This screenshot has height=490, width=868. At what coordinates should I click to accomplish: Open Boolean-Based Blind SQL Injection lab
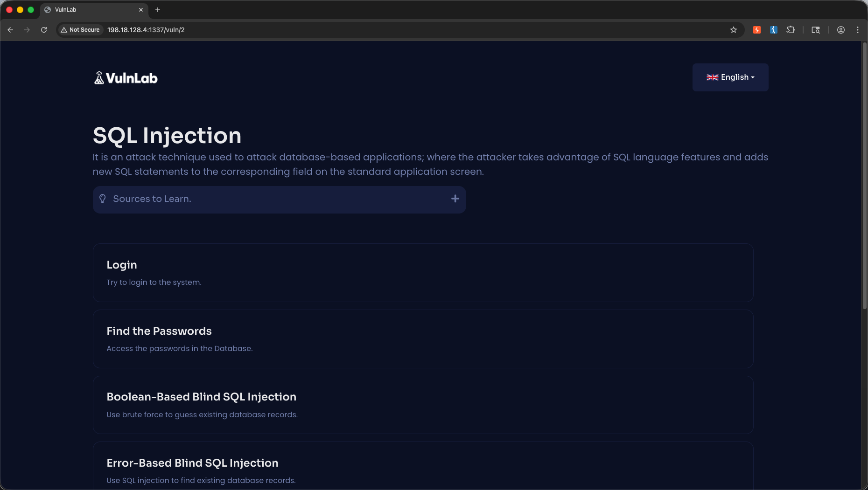(423, 405)
